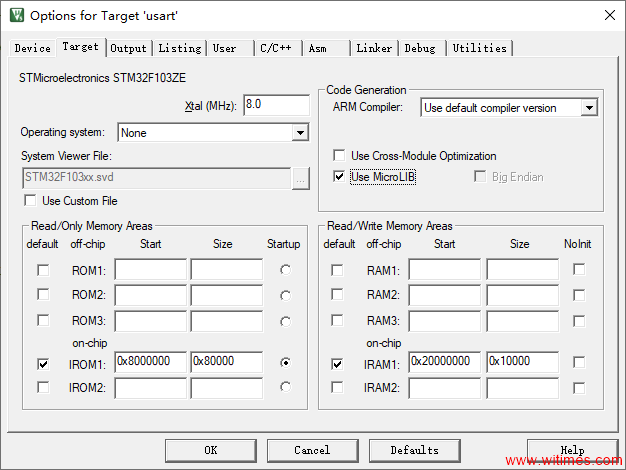Enable NoInit for RAM1
Viewport: 626px width, 470px height.
point(579,270)
